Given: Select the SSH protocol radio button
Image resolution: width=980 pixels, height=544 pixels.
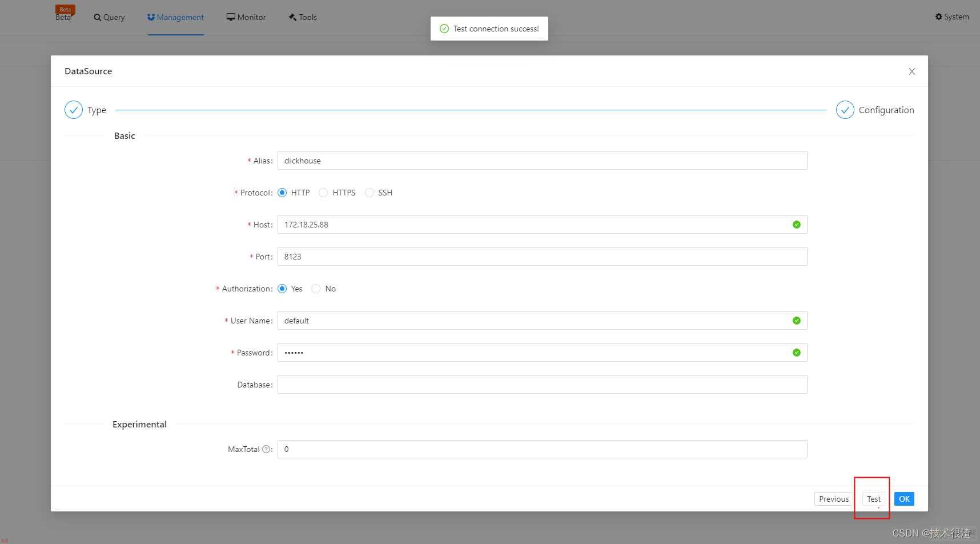Looking at the screenshot, I should click(369, 193).
